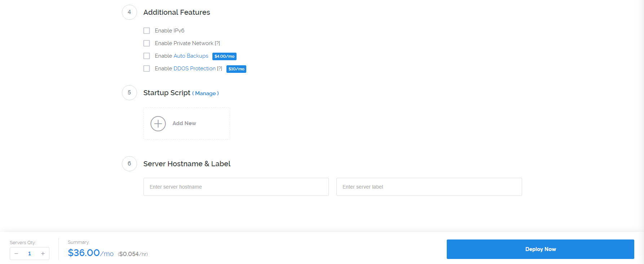Click the servers quantity value 1
Screen dimensions: 644x264
tap(30, 254)
